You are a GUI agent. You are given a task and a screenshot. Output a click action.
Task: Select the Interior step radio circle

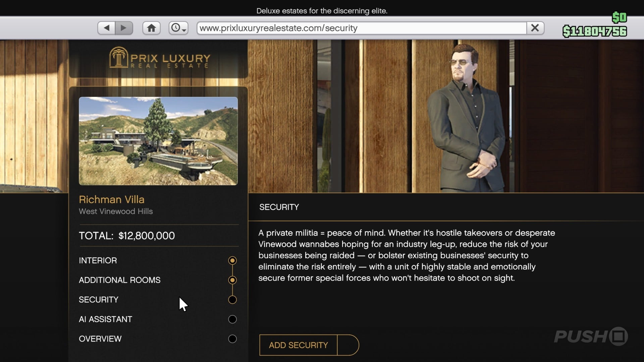[x=232, y=260]
